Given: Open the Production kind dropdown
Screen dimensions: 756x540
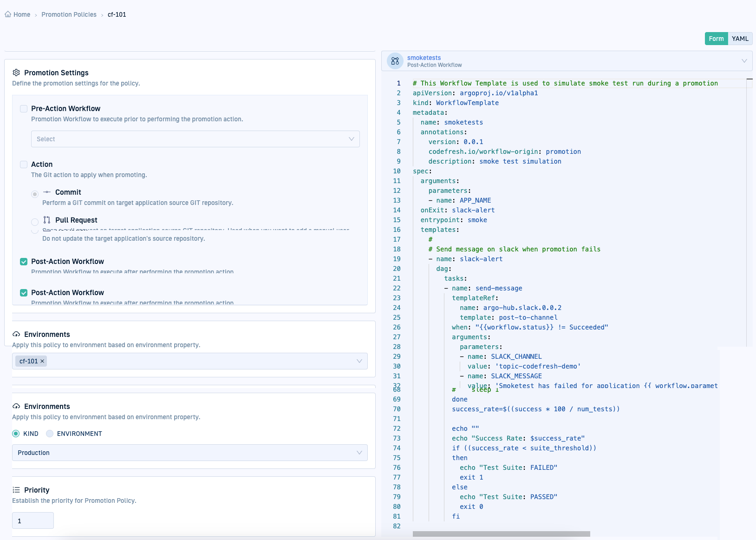Looking at the screenshot, I should coord(189,453).
